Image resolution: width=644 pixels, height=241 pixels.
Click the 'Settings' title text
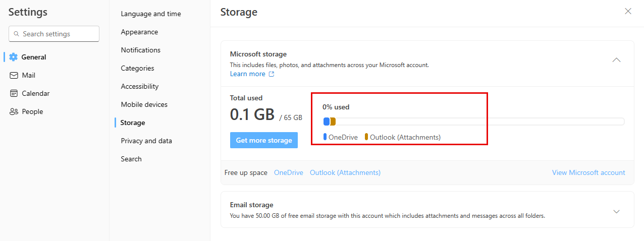pyautogui.click(x=28, y=12)
